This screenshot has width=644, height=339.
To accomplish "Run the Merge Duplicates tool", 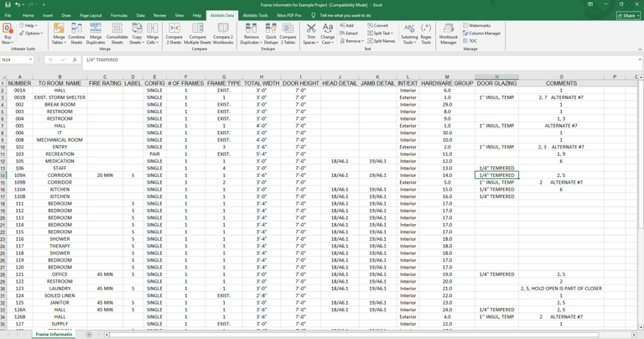I will (x=96, y=34).
